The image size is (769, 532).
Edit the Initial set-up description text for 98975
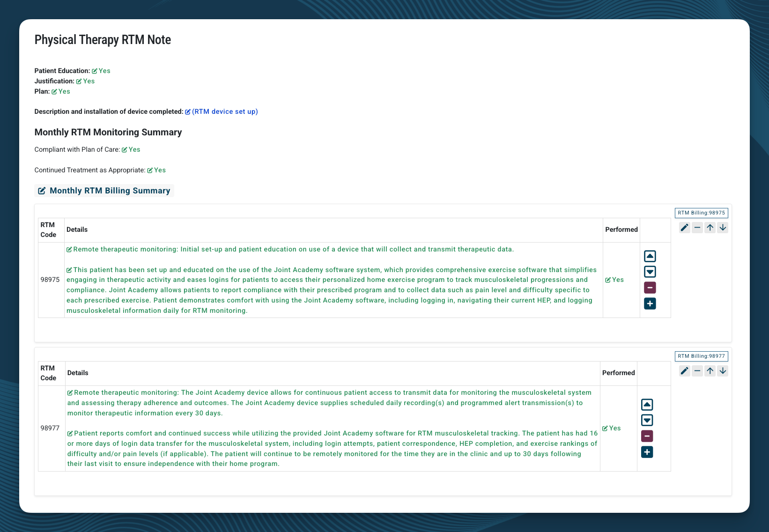click(x=290, y=249)
